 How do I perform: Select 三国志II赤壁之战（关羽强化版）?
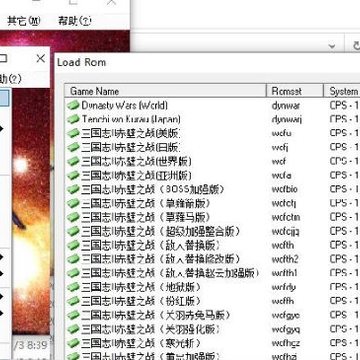(x=151, y=329)
